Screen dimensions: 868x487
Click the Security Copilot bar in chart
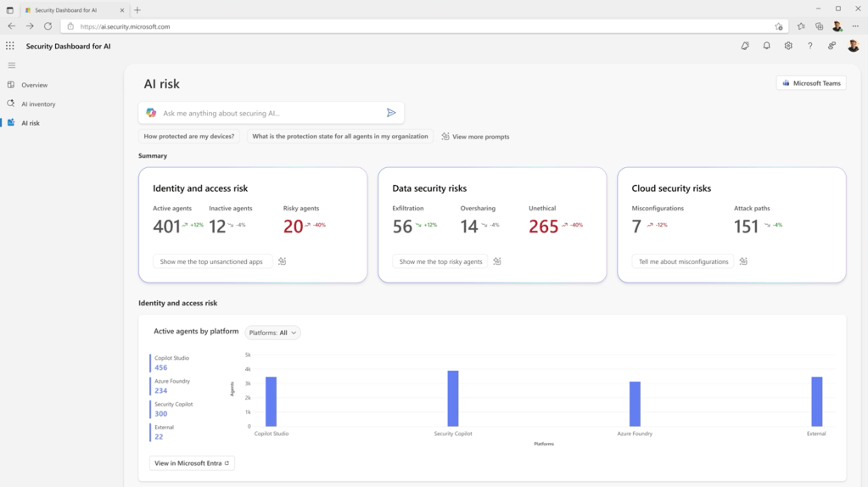click(x=453, y=399)
